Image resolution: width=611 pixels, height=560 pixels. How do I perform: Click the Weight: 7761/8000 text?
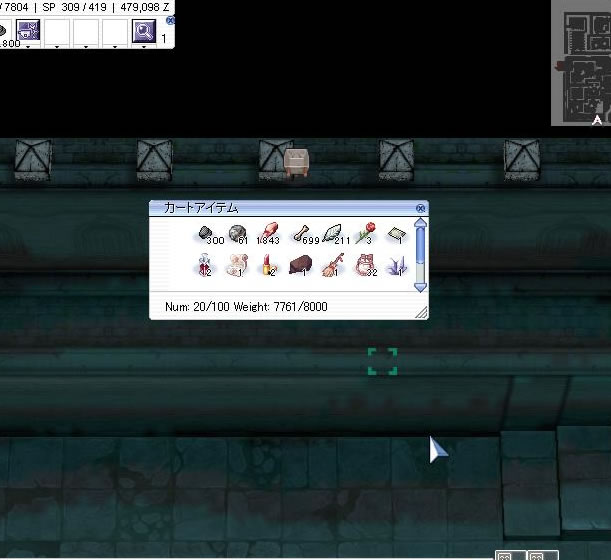[280, 307]
